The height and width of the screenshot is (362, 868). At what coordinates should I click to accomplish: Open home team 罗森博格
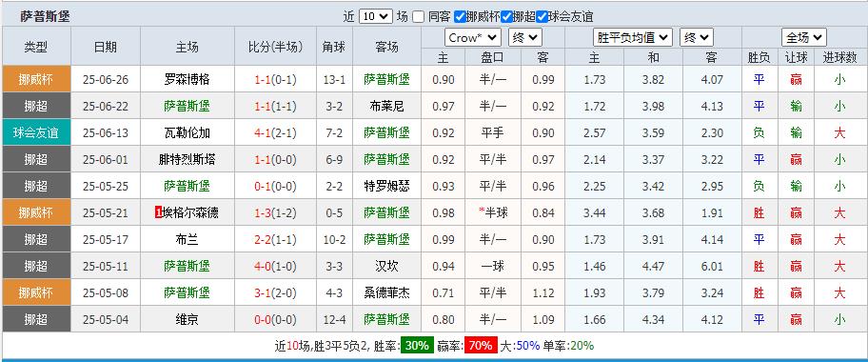coord(187,79)
